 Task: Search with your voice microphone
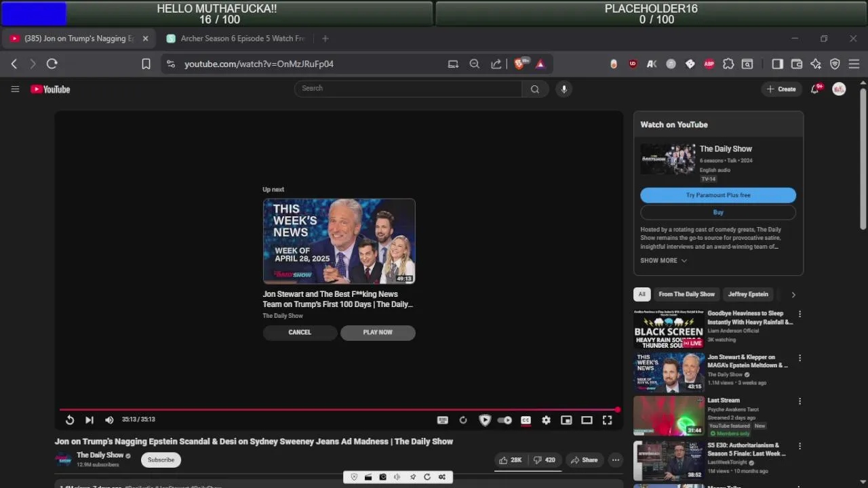(564, 89)
